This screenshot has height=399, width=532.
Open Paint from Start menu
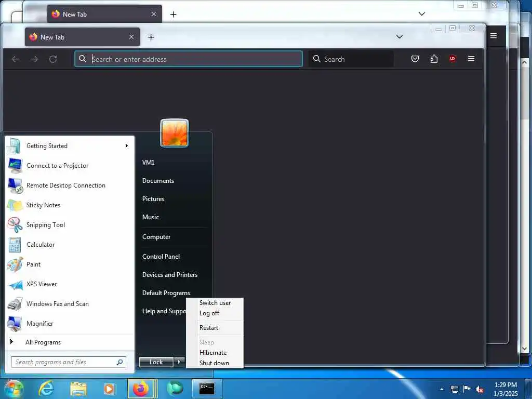pyautogui.click(x=70, y=264)
